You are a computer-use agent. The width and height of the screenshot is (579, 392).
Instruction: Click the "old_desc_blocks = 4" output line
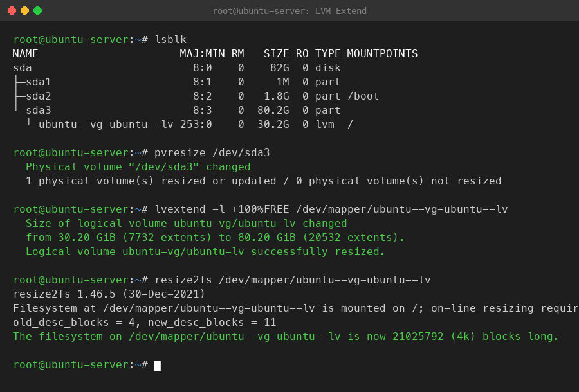pos(144,323)
